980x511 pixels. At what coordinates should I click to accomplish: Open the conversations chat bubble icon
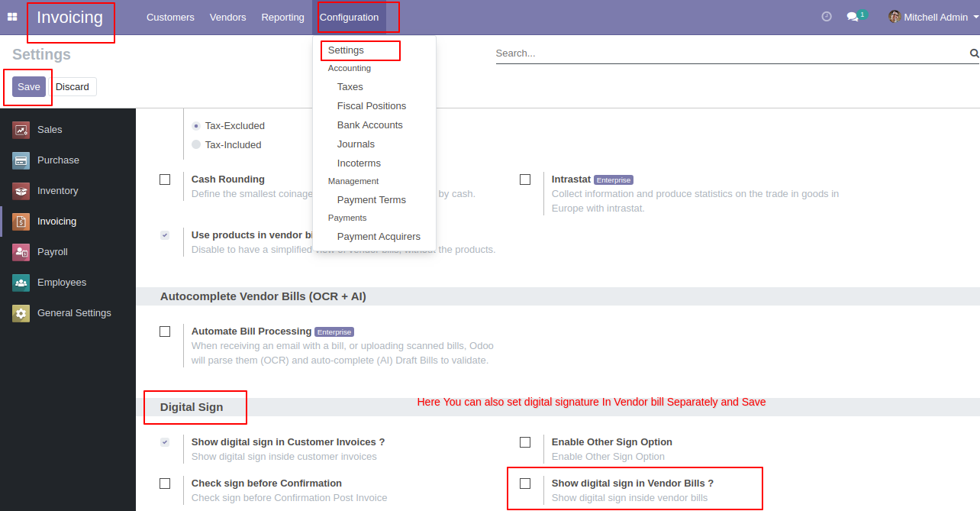coord(853,17)
